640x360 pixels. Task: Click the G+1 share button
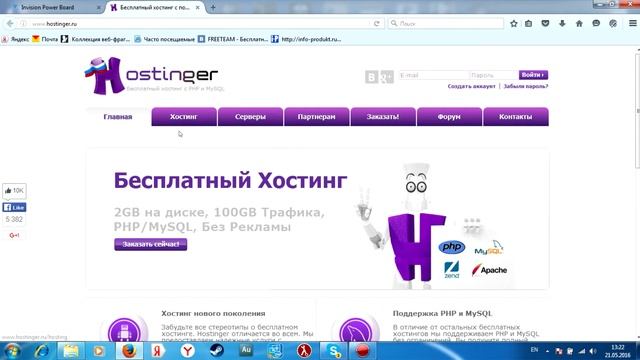[14, 235]
